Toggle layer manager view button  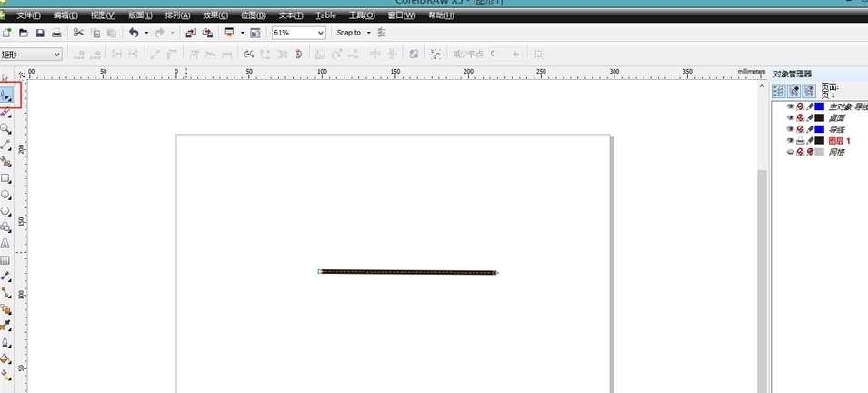click(x=810, y=91)
